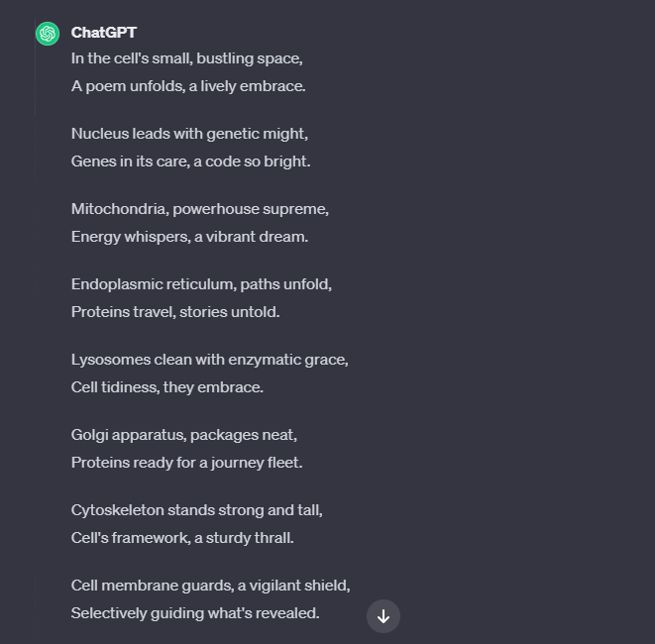The height and width of the screenshot is (644, 655).
Task: Click the scroll-to-bottom down arrow button
Action: pos(383,616)
